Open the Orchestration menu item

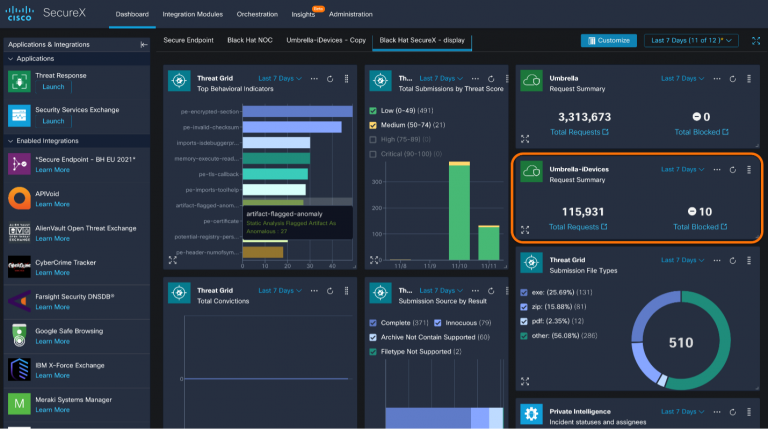click(x=257, y=14)
